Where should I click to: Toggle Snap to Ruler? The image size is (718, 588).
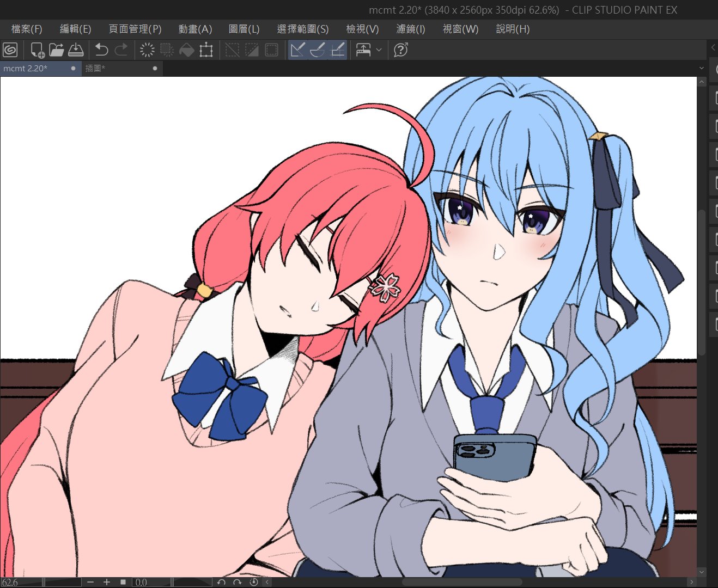(x=297, y=50)
